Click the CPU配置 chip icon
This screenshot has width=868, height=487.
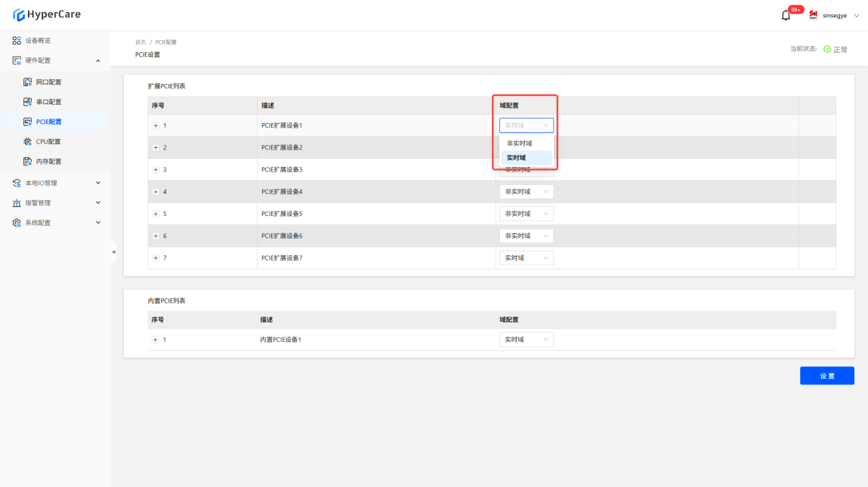(x=27, y=142)
